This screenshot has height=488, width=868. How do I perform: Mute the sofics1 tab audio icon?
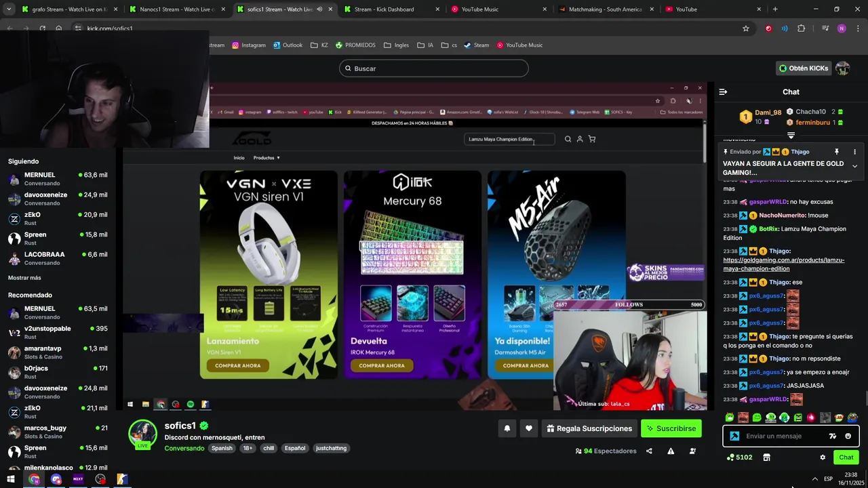click(x=319, y=9)
